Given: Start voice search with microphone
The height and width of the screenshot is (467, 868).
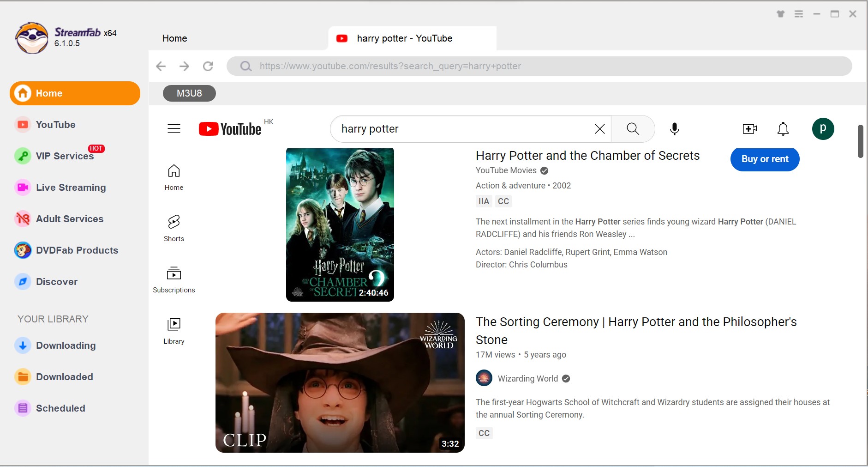Looking at the screenshot, I should point(674,129).
